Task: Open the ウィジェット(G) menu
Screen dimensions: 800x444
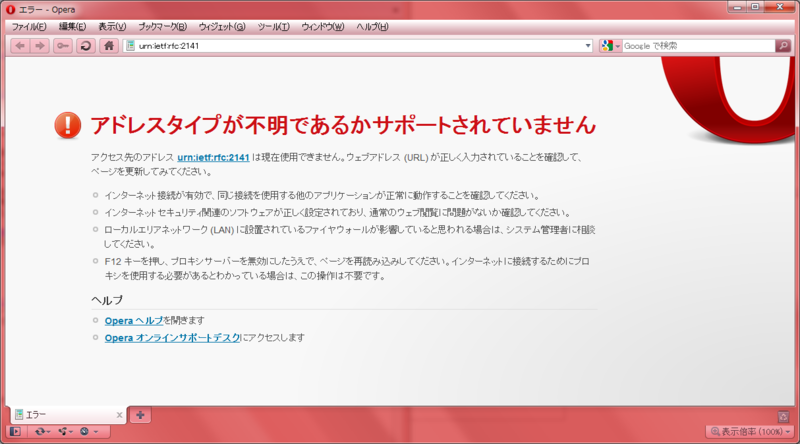Action: (x=222, y=27)
